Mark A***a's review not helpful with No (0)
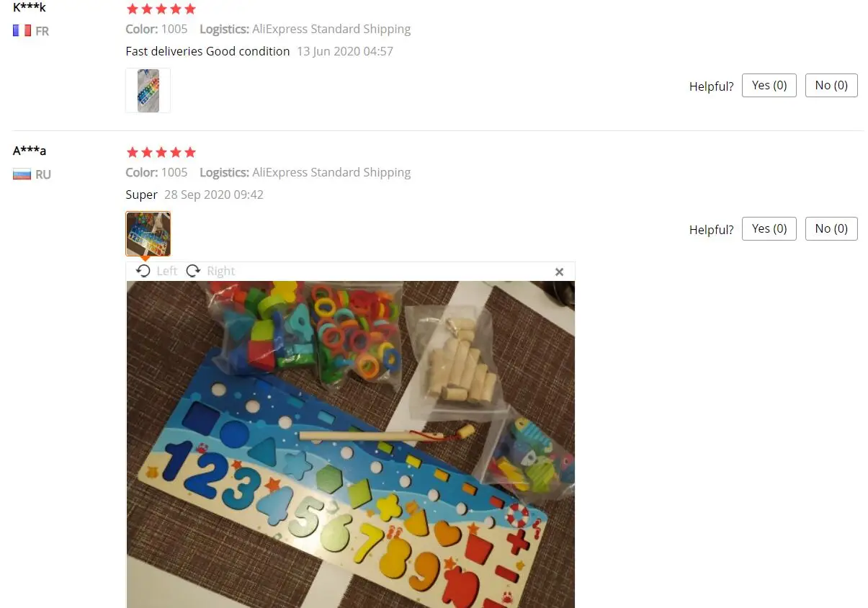This screenshot has height=608, width=868. click(831, 228)
